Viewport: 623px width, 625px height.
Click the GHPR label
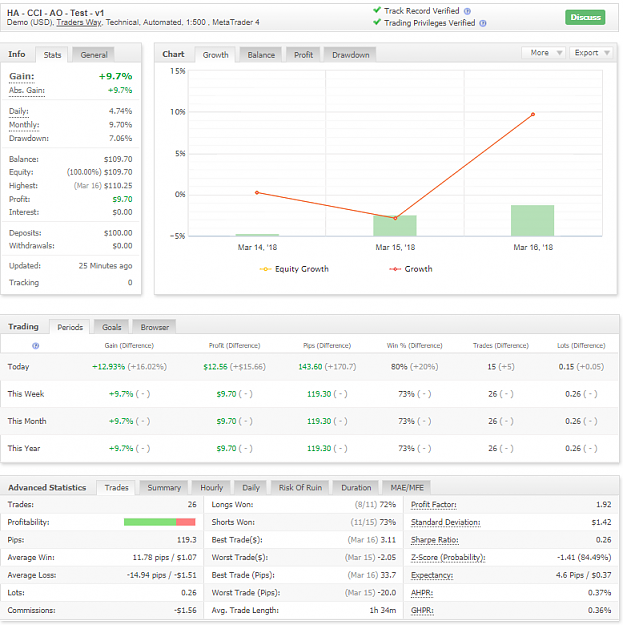point(422,611)
